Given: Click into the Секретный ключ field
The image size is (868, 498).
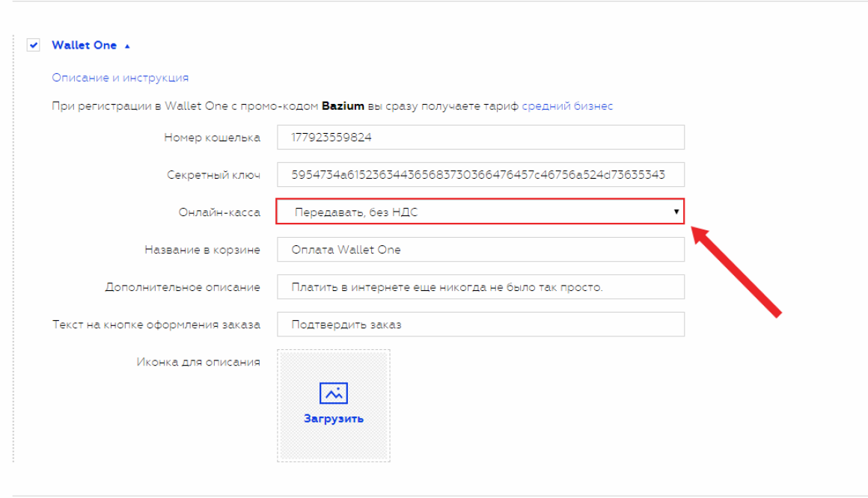Looking at the screenshot, I should point(480,175).
